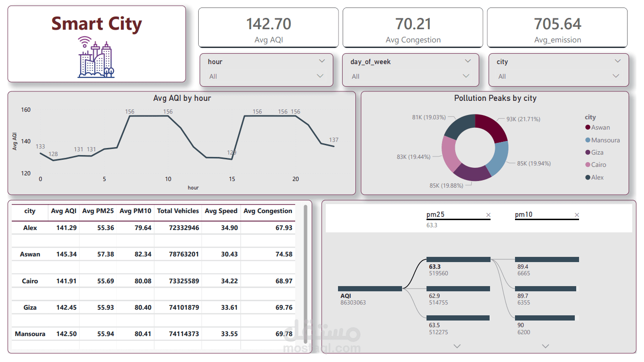Select the Mansoura legend marker
The image size is (644, 362).
[588, 140]
